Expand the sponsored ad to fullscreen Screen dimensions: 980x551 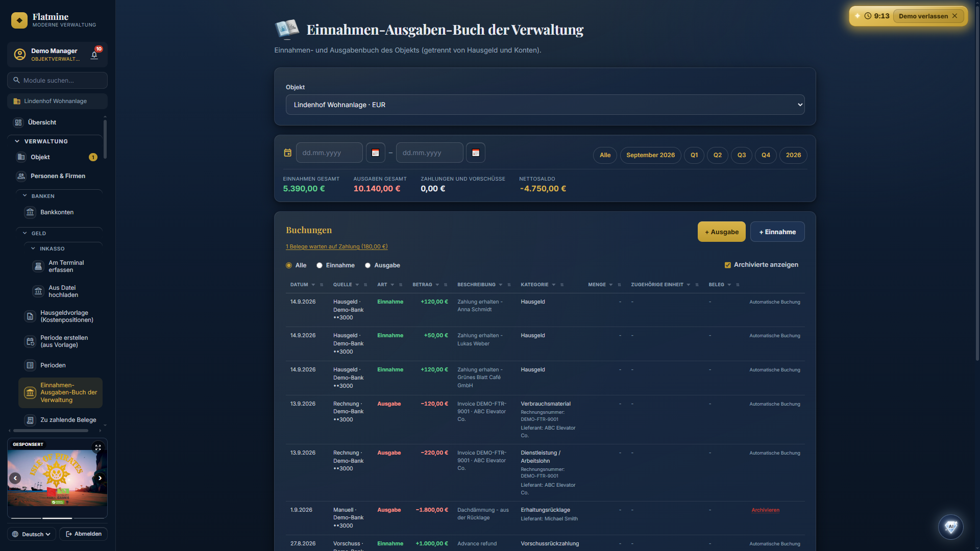coord(98,447)
